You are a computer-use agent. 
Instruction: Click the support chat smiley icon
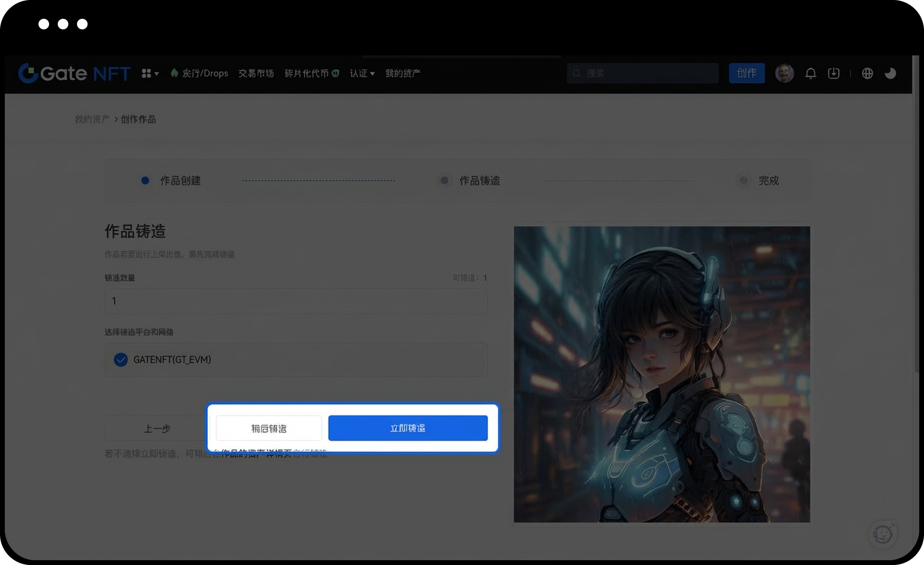point(883,534)
